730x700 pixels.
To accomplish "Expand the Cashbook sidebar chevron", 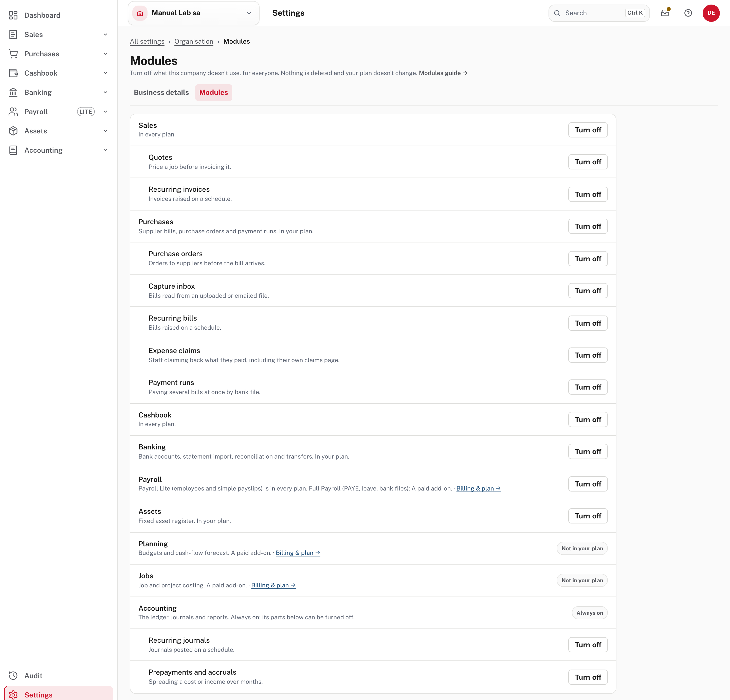I will (x=105, y=73).
